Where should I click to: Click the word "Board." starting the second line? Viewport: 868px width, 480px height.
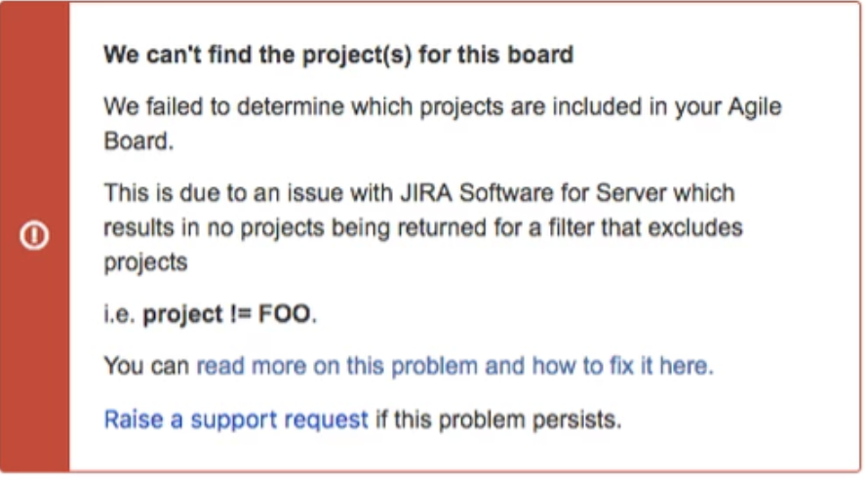(x=138, y=140)
